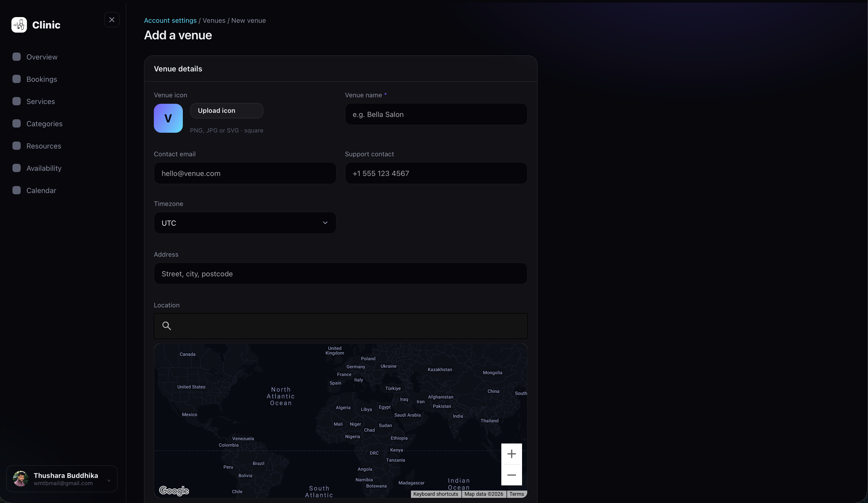868x503 pixels.
Task: Click the Clinic logo icon
Action: 19,25
